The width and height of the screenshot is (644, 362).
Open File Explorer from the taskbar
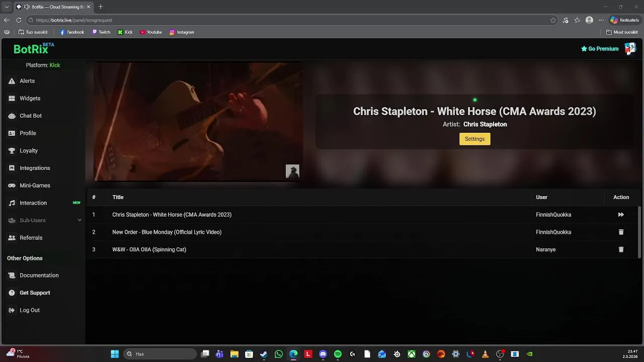[234, 354]
